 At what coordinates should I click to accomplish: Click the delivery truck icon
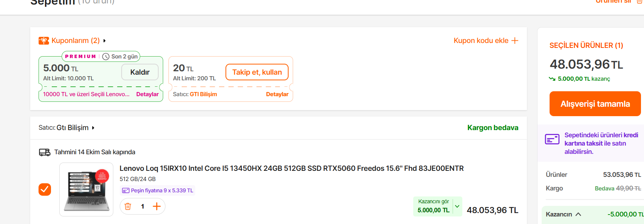[45, 152]
